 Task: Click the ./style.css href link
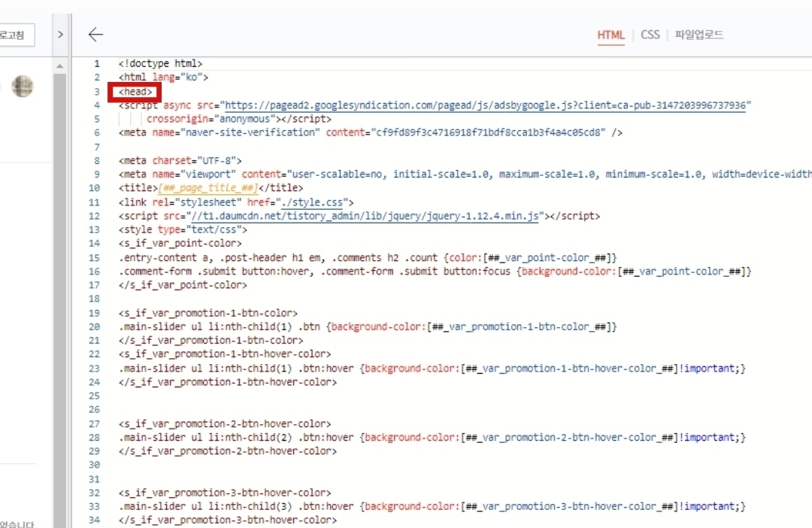tap(312, 202)
